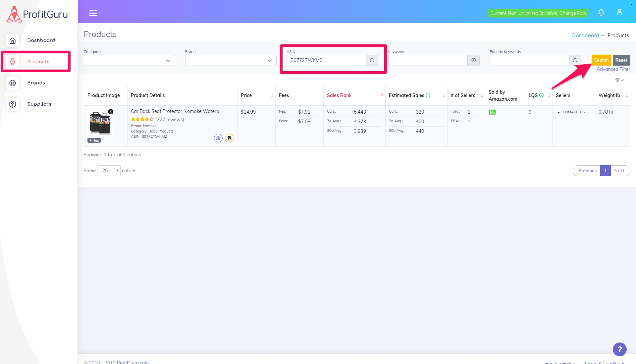
Task: Open the Advanced Filter link
Action: (613, 69)
